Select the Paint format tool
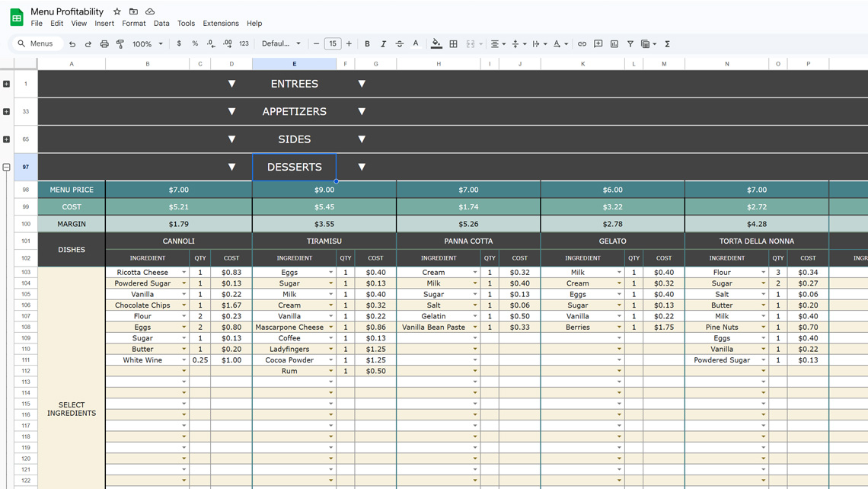The width and height of the screenshot is (868, 489). click(x=120, y=43)
